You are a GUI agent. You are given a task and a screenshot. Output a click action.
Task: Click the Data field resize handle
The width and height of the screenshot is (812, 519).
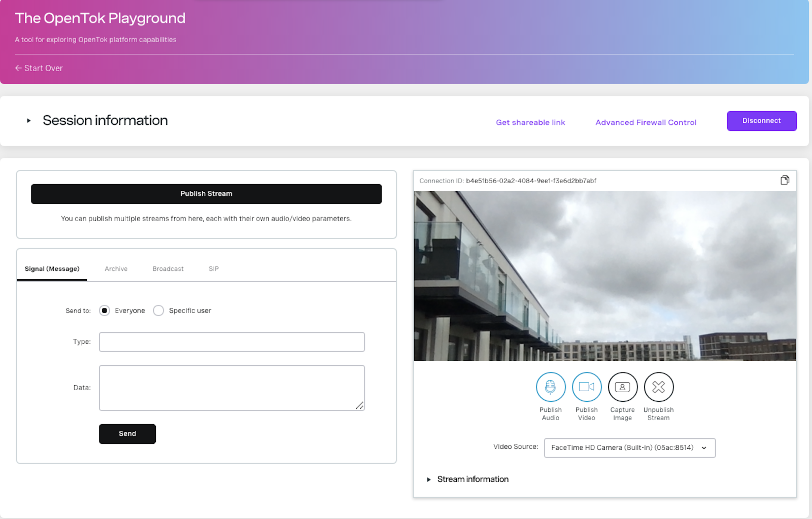359,405
